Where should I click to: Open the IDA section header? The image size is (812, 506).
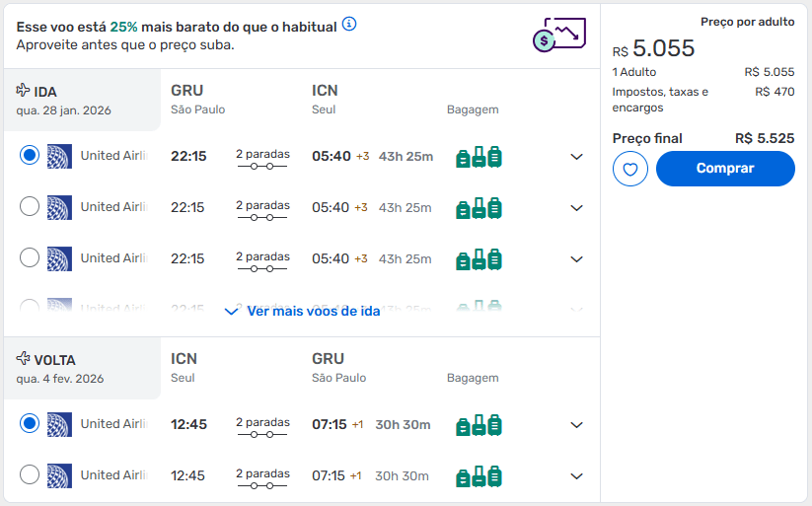[82, 100]
